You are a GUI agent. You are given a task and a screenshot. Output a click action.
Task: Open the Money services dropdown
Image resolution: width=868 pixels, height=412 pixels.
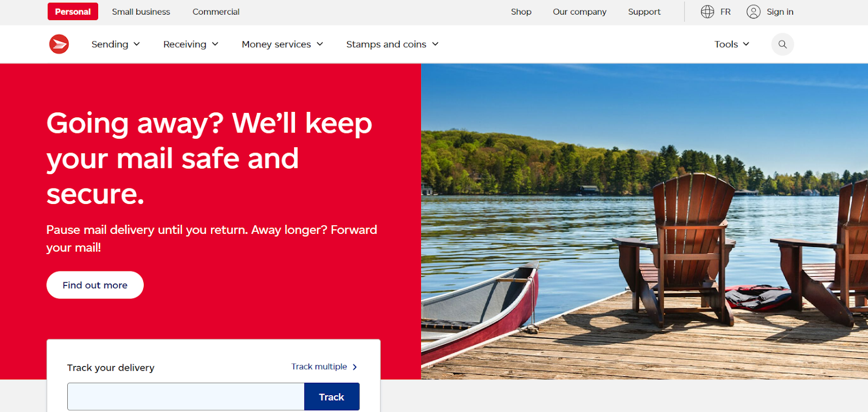tap(282, 44)
